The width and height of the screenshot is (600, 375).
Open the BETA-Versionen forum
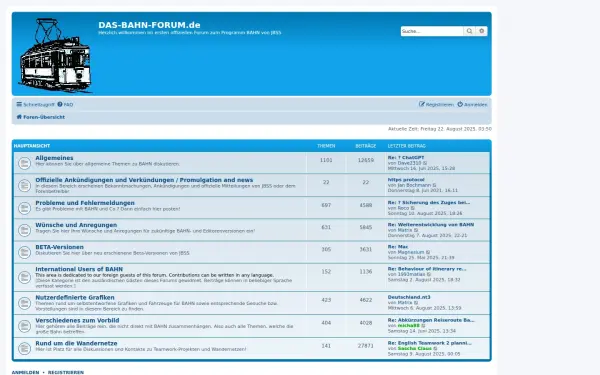click(x=59, y=247)
